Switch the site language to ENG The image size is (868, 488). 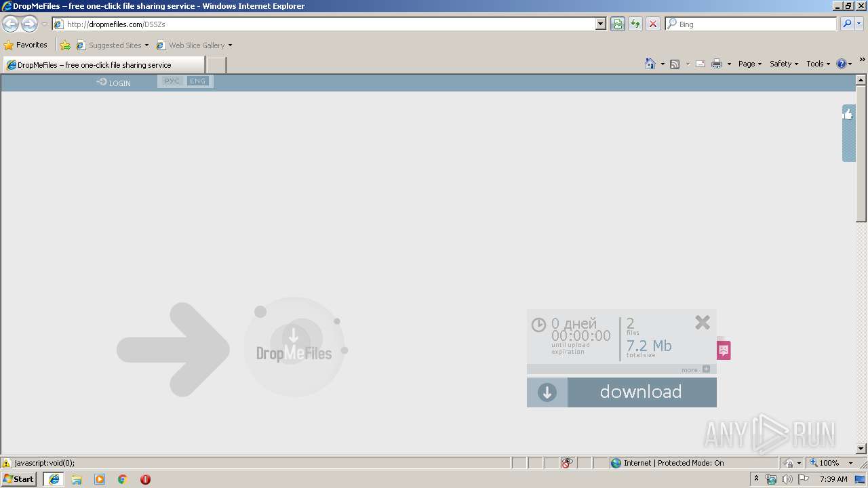coord(197,81)
